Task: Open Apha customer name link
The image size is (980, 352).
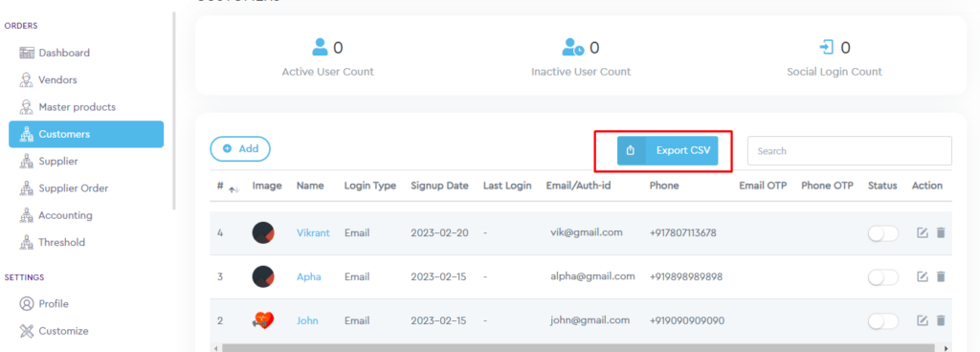Action: point(309,276)
